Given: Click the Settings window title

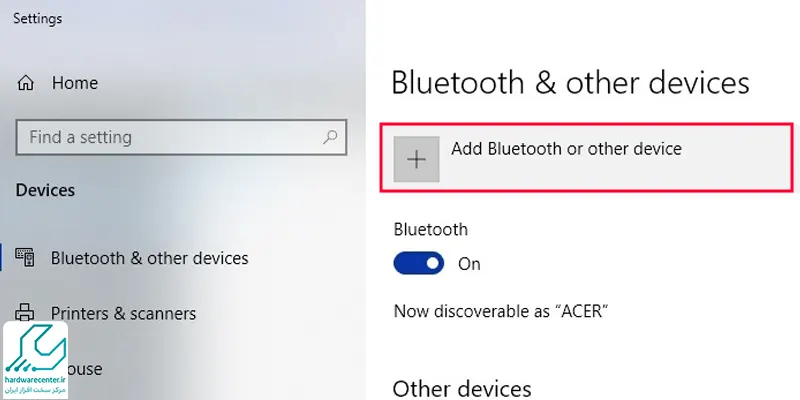Looking at the screenshot, I should (37, 19).
